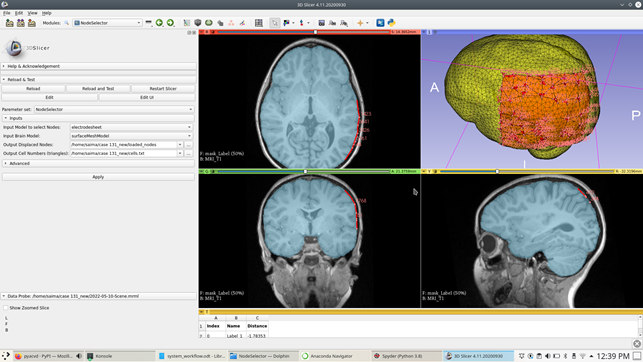Click the module search magnifier icon
This screenshot has width=643, height=362.
[66, 23]
